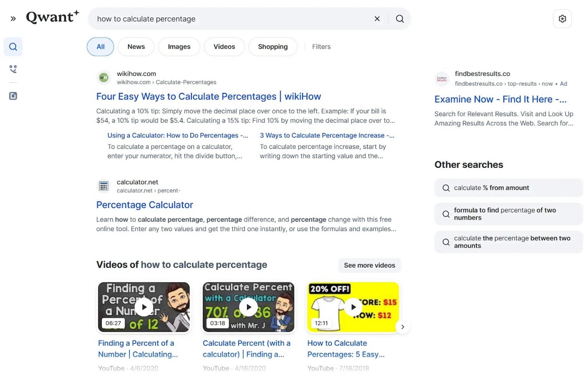Click the magnifying glass in the search bar
This screenshot has height=380, width=588.
tap(400, 18)
